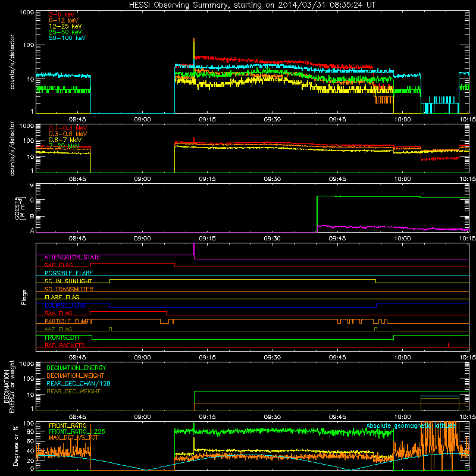Click the yellow FRONT_RATIO legend label
Viewport: 476px width, 476px height.
[x=68, y=425]
